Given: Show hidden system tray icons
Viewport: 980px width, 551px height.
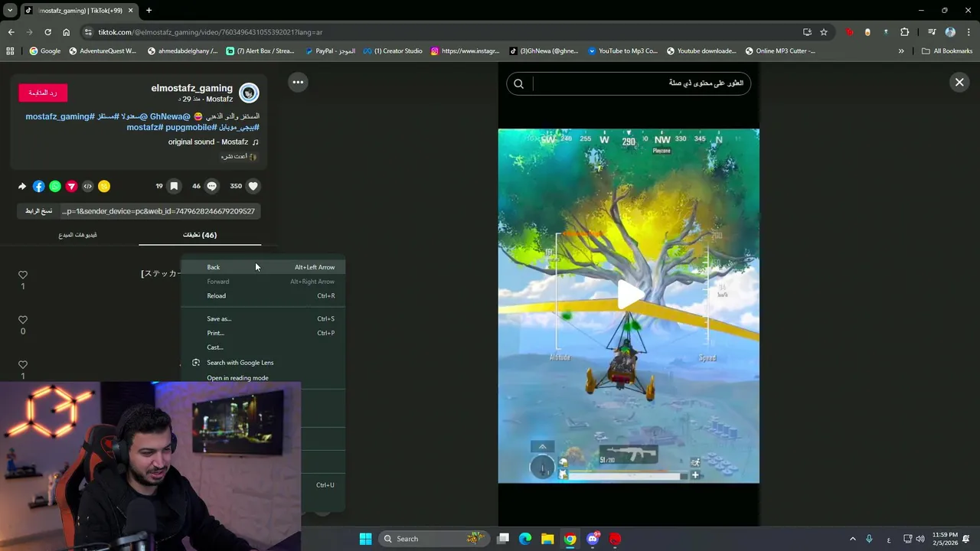Looking at the screenshot, I should pos(852,539).
